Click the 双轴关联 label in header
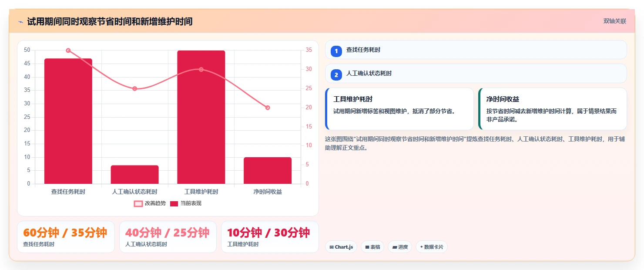This screenshot has width=644, height=270. [x=614, y=21]
